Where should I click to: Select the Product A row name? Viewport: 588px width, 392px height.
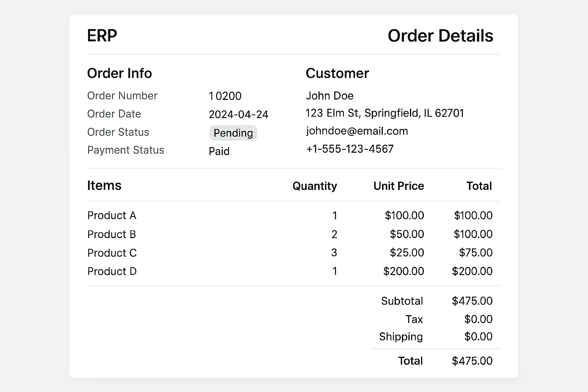click(x=112, y=216)
